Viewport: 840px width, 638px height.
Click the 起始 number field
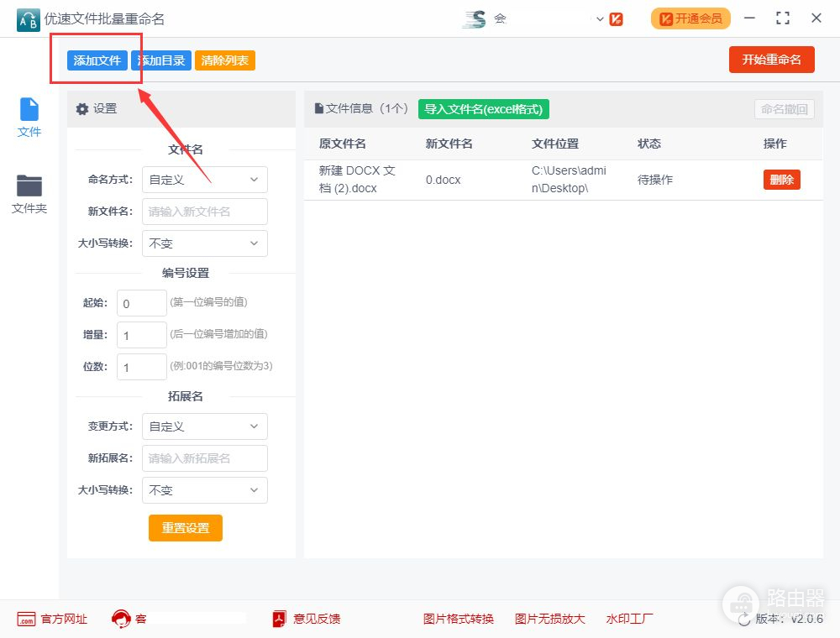tap(141, 303)
